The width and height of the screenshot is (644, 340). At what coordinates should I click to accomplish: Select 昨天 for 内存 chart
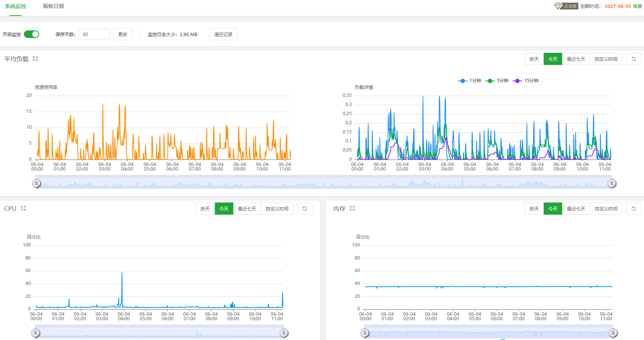[534, 209]
